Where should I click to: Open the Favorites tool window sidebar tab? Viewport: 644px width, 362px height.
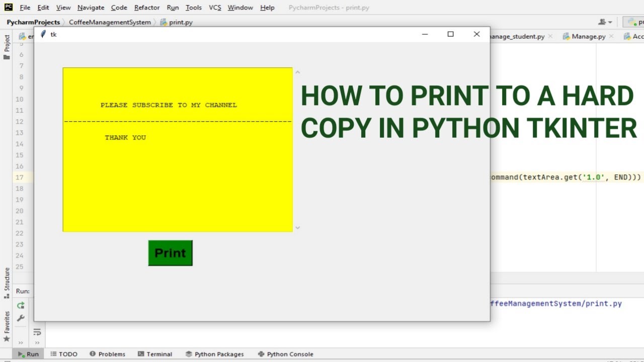[7, 326]
